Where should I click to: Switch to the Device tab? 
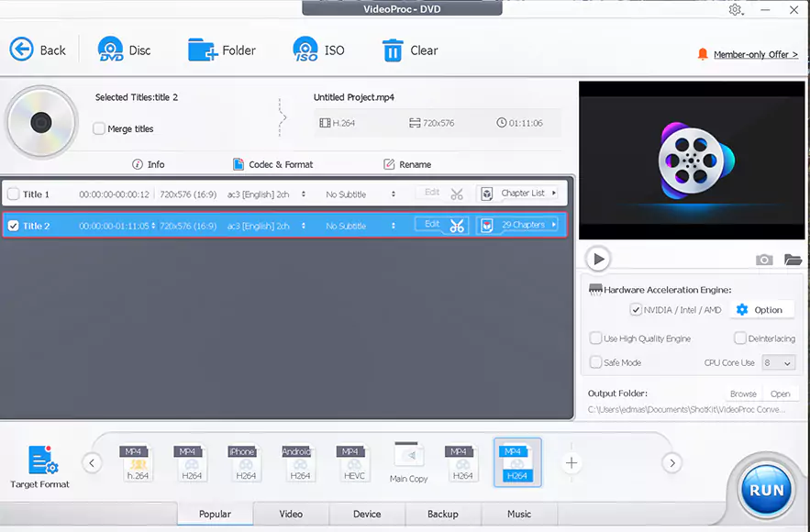point(367,514)
